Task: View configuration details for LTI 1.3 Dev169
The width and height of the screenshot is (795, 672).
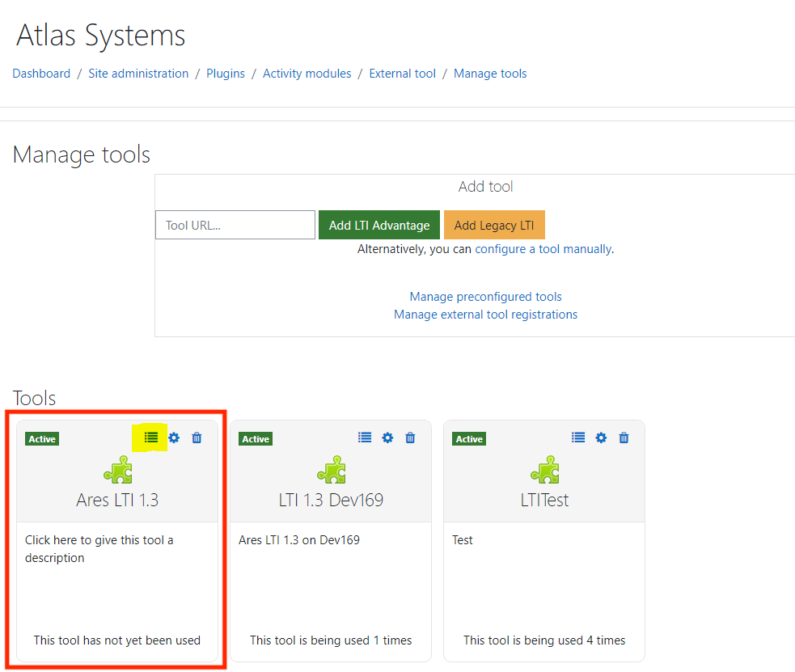Action: coord(365,437)
